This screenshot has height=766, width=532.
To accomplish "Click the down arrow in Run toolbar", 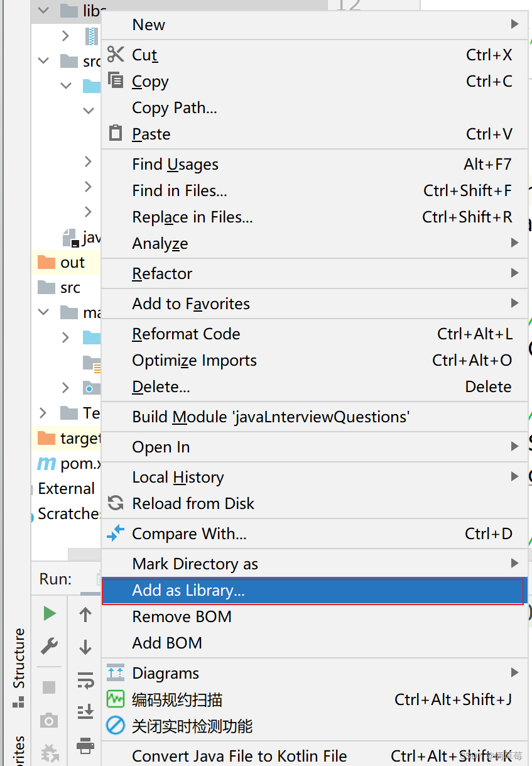I will click(85, 647).
